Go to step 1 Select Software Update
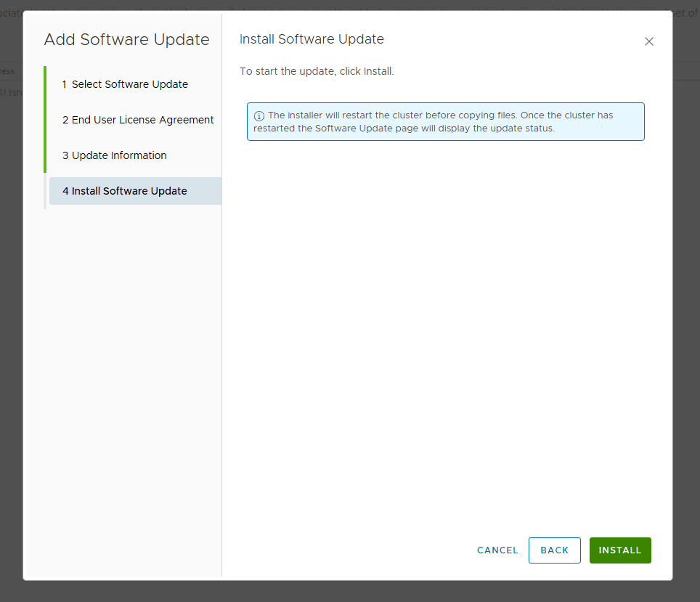Viewport: 700px width, 602px height. coord(129,84)
